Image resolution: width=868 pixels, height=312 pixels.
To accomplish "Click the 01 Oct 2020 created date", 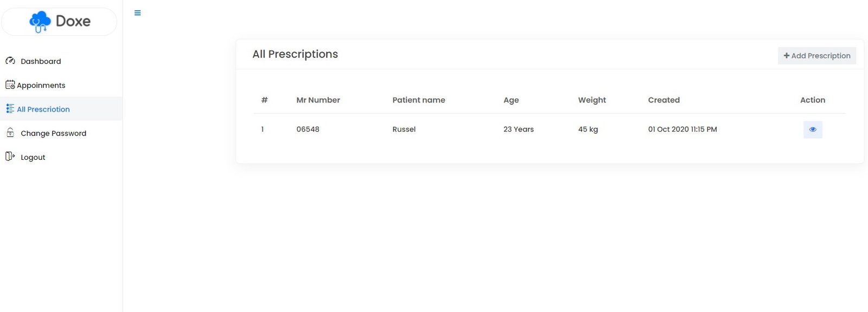I will pos(682,129).
